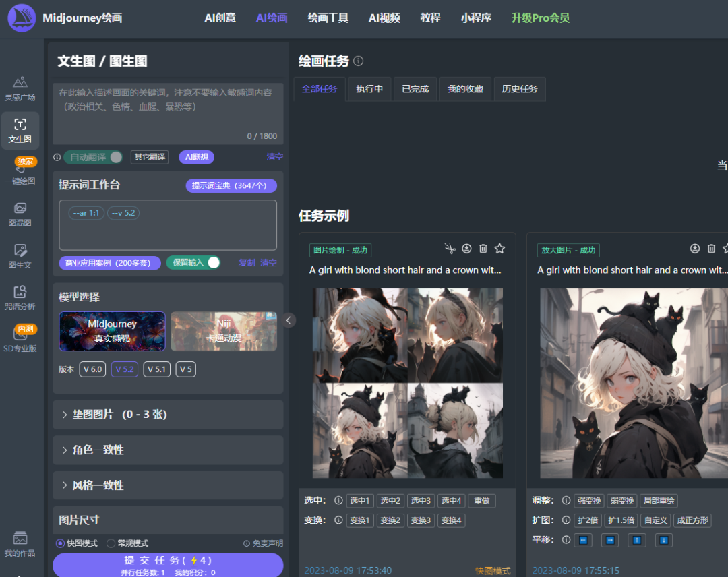Download the 放大图片 task image
728x577 pixels.
click(694, 249)
